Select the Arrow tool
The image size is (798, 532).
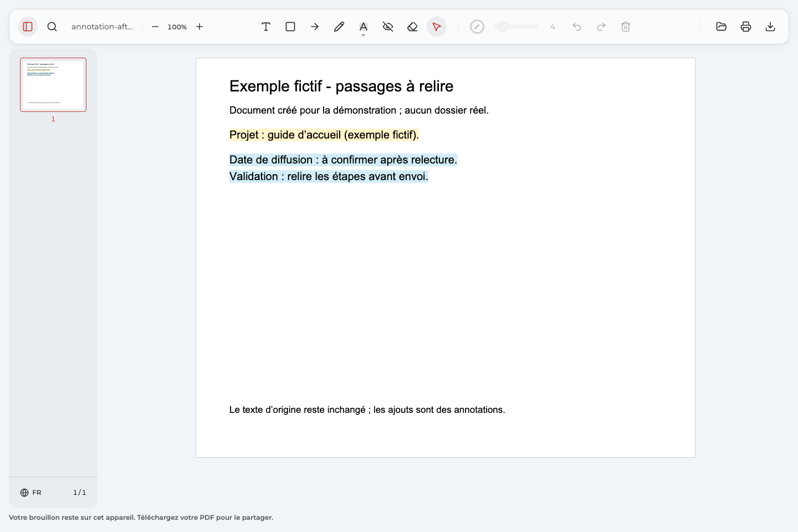point(315,27)
